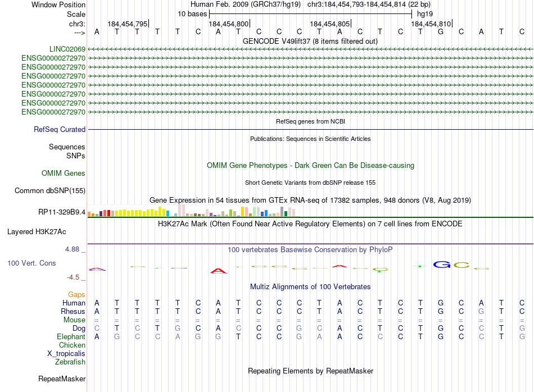Click Publications: Sequences in Scientific Articles title

[310, 139]
